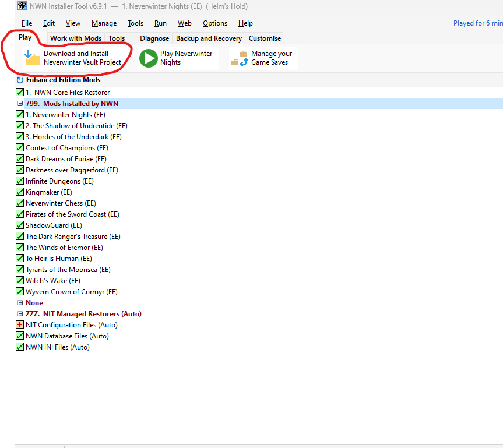Click the red plus icon for NIT Configuration Files
Image resolution: width=503 pixels, height=448 pixels.
pos(20,324)
